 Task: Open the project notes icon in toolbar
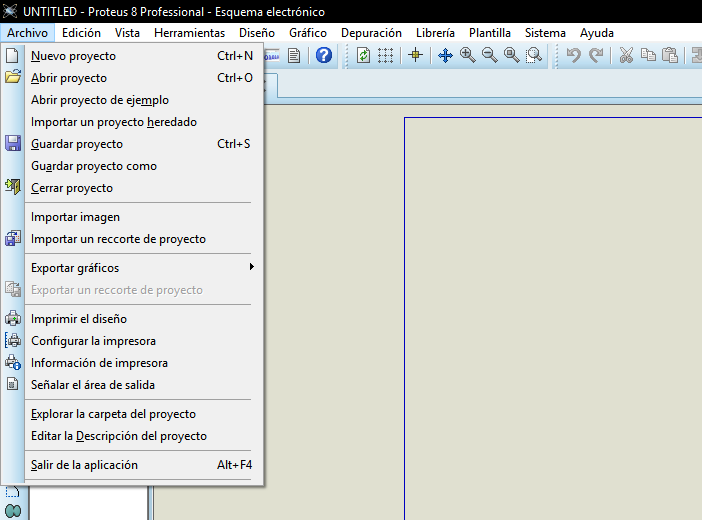point(294,56)
